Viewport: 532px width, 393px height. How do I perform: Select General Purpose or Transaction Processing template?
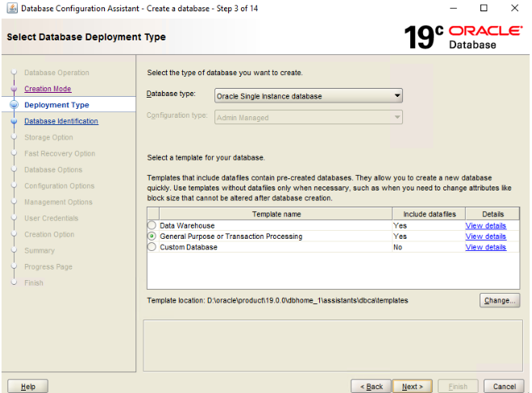[x=152, y=236]
